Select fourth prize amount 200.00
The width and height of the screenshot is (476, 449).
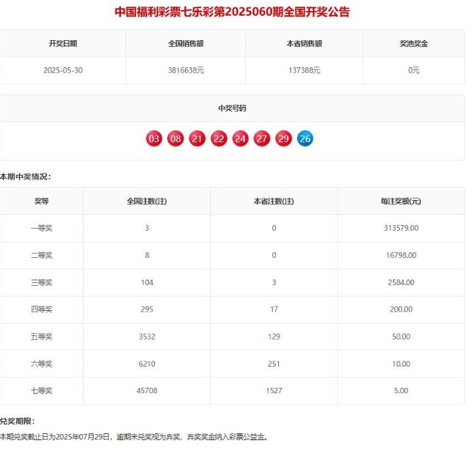[401, 310]
